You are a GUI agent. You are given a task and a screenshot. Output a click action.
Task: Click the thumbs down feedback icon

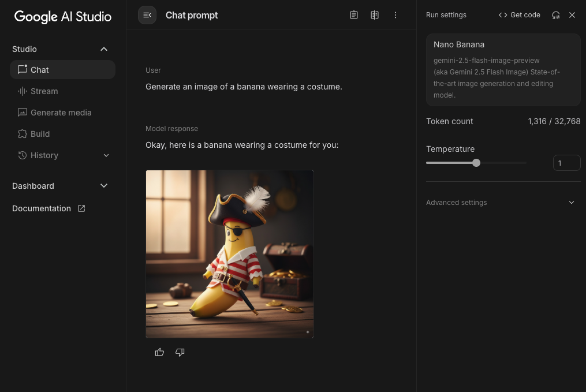180,352
